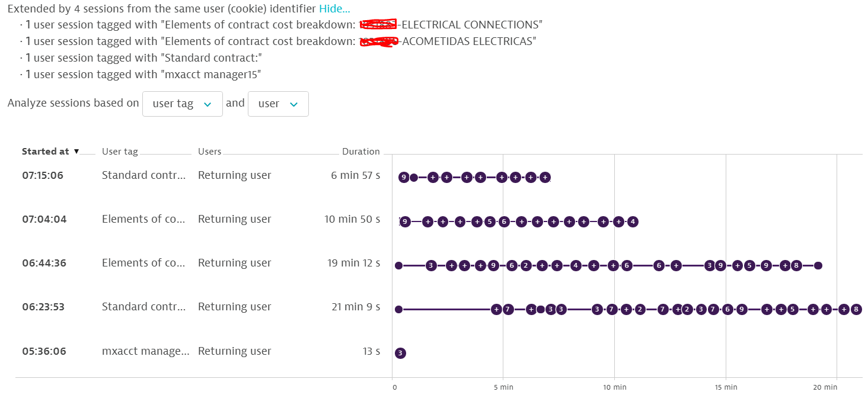This screenshot has height=395, width=868.
Task: Click marker 3 in the 13 s session
Action: (400, 354)
